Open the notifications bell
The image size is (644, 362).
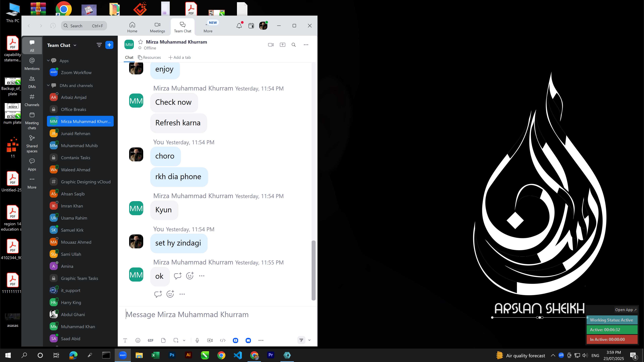click(x=239, y=25)
